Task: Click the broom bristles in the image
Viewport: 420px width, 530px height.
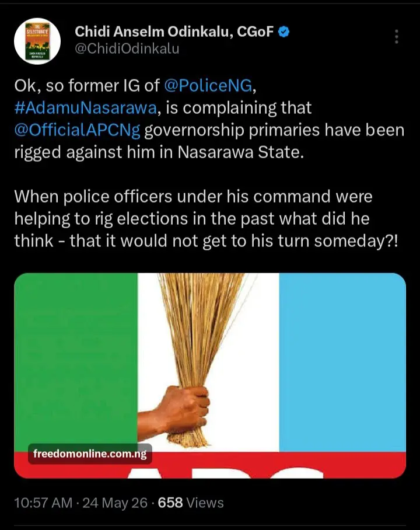Action: pos(199,332)
